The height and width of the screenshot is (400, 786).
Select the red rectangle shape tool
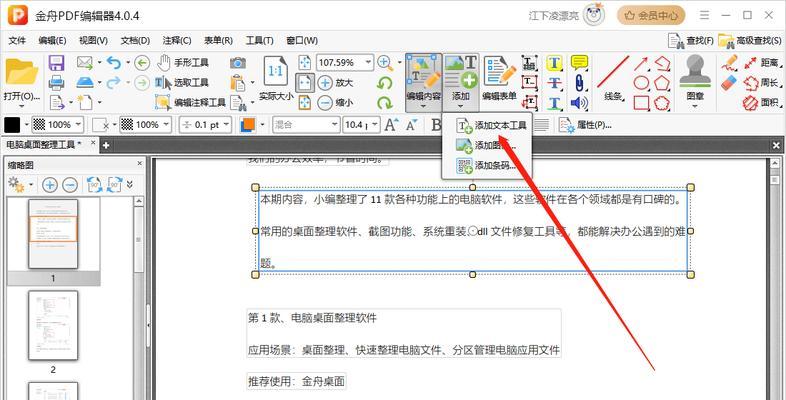pyautogui.click(x=641, y=103)
